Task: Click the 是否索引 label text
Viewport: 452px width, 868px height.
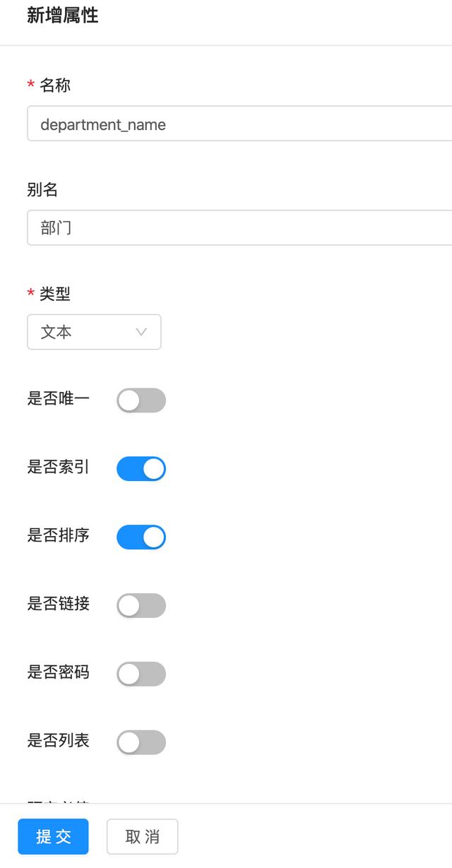Action: pyautogui.click(x=59, y=467)
